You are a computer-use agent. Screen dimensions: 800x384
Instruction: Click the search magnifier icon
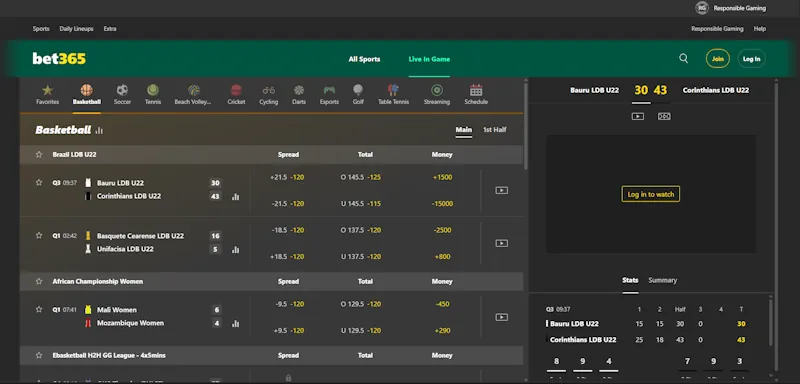(x=684, y=59)
